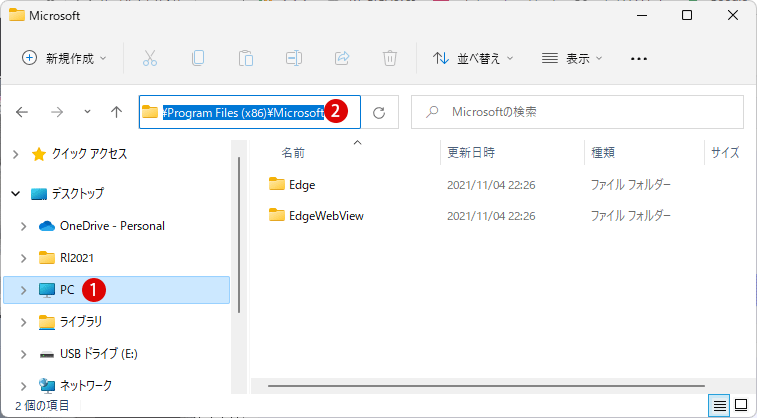Click the Paste clipboard icon
This screenshot has width=757, height=418.
246,58
